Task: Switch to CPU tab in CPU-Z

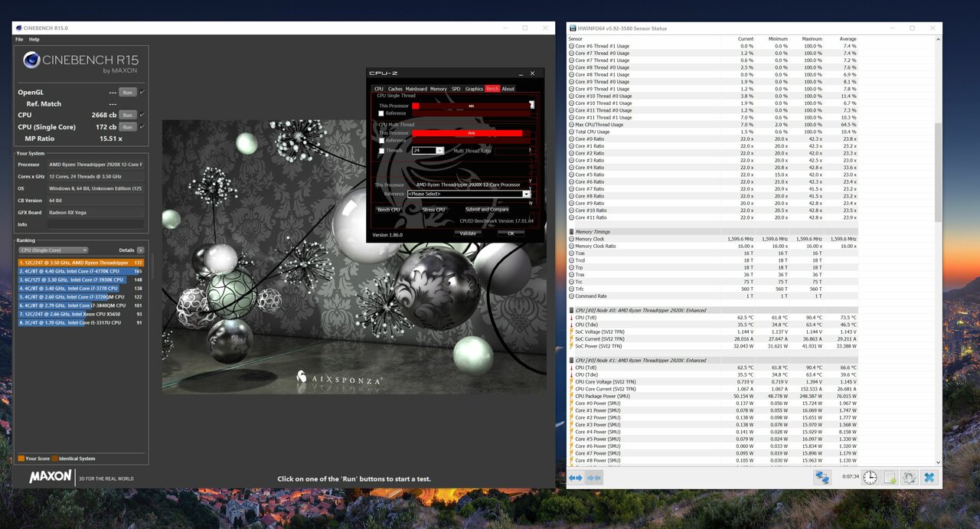Action: click(x=378, y=89)
